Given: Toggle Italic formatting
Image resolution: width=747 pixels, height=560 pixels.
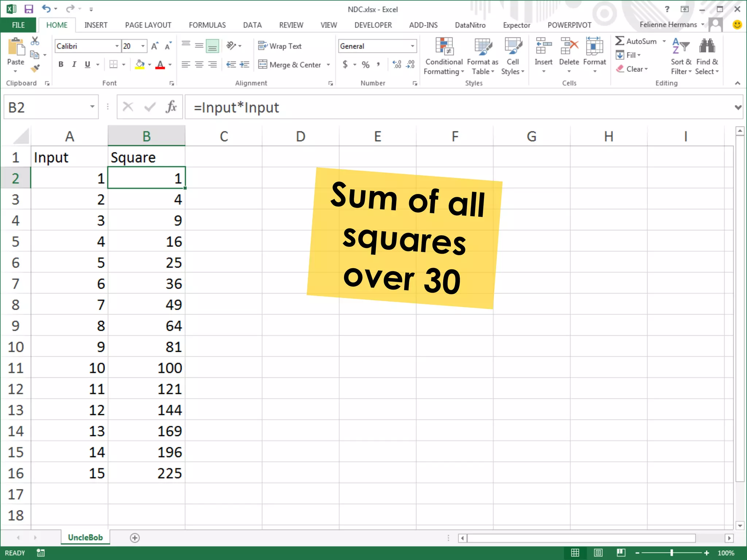Looking at the screenshot, I should coord(74,65).
